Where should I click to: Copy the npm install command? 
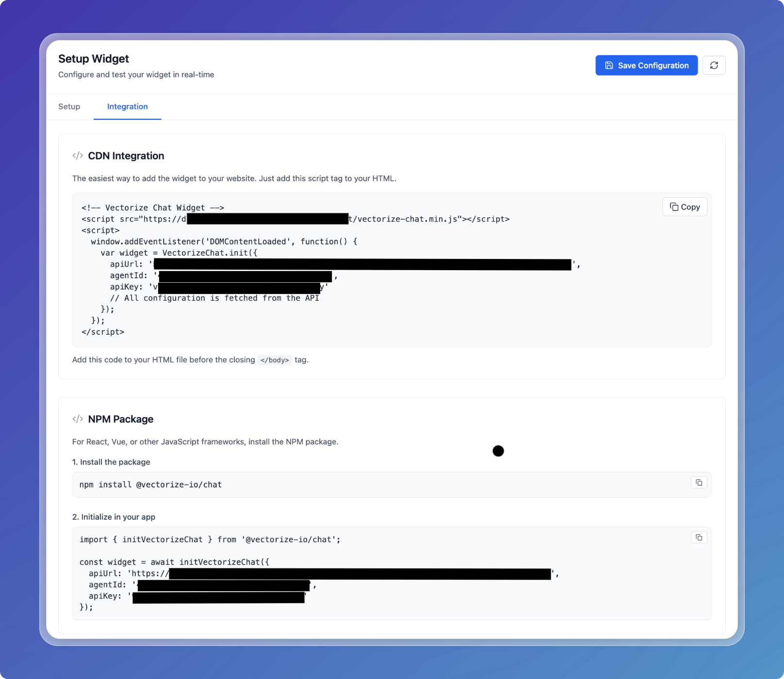699,483
